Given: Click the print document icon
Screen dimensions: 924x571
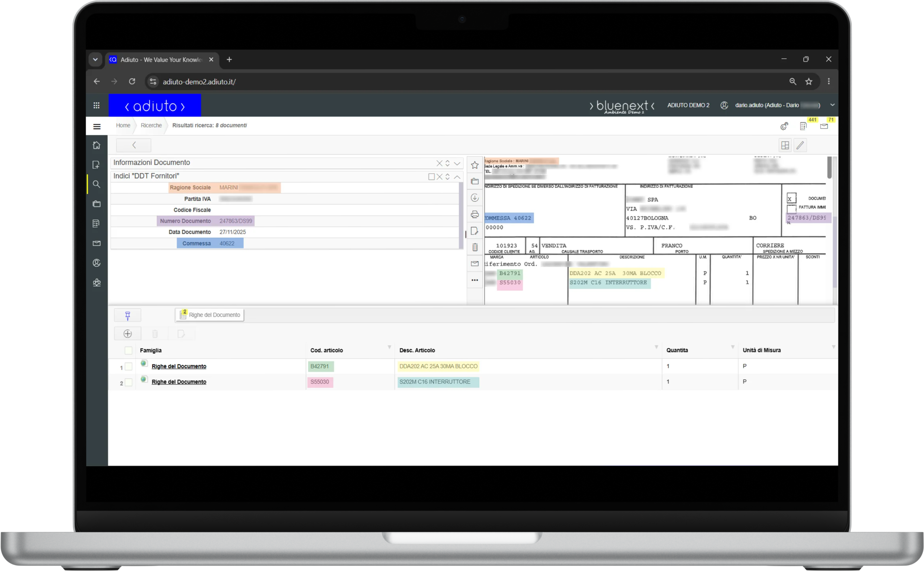Looking at the screenshot, I should coord(475,215).
